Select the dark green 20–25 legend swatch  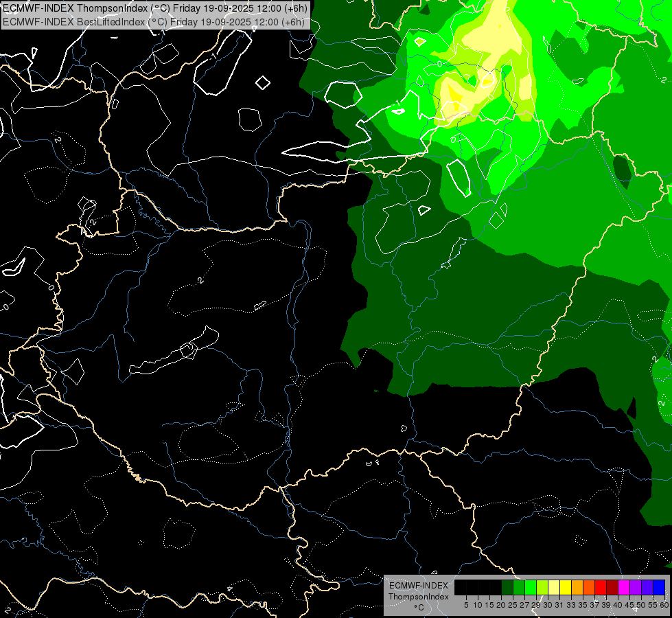[x=507, y=587]
